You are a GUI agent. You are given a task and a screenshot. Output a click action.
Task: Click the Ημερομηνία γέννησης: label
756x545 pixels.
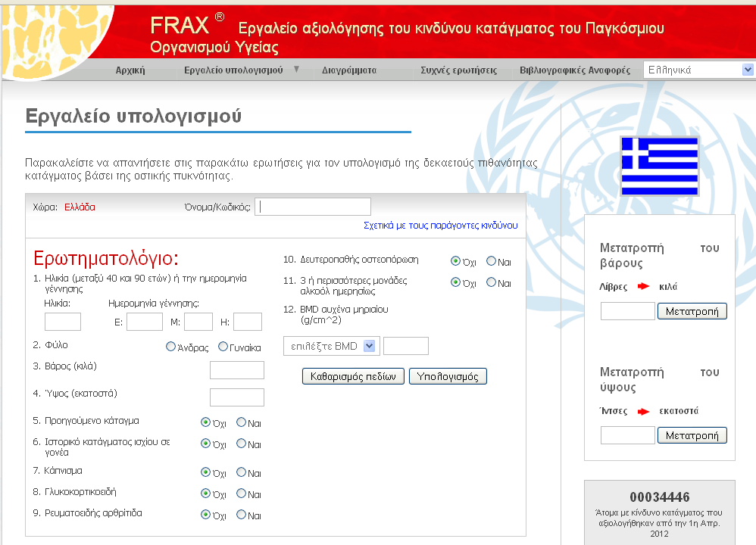(x=153, y=303)
